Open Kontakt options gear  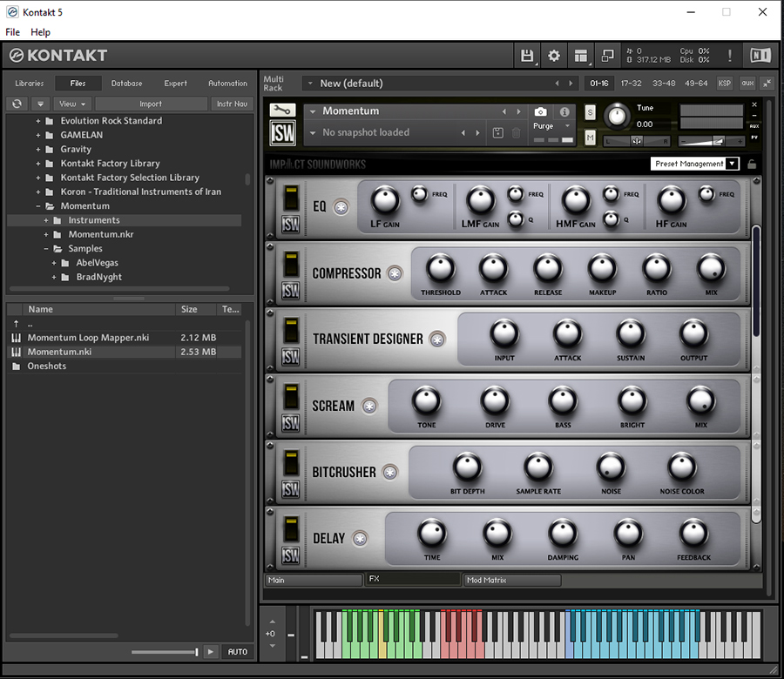click(x=553, y=56)
